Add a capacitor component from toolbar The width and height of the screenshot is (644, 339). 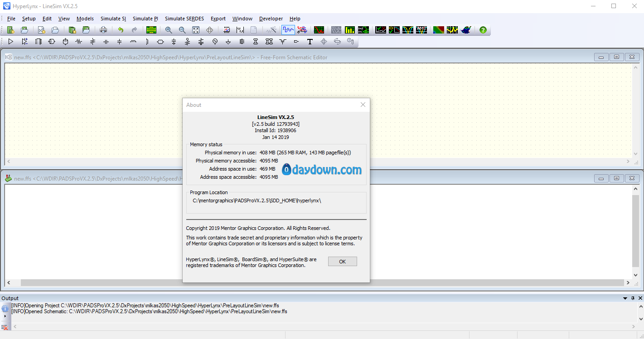[106, 42]
